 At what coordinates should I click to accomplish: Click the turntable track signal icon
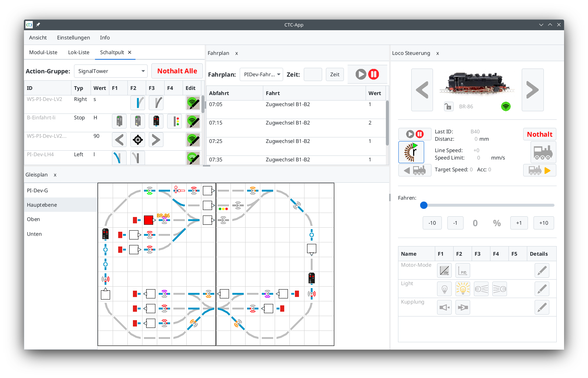(x=411, y=152)
